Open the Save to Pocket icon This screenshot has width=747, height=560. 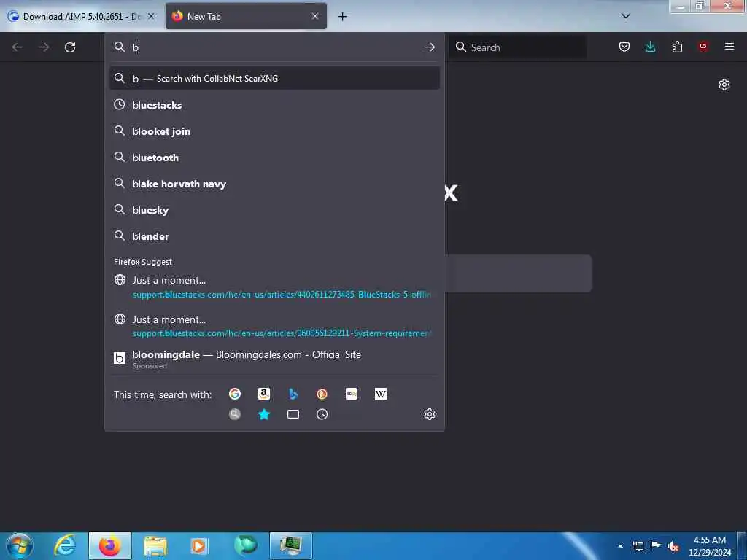(x=624, y=47)
